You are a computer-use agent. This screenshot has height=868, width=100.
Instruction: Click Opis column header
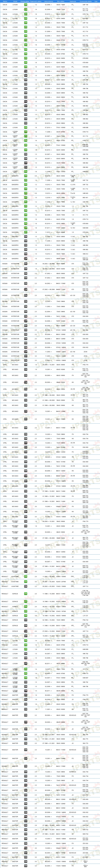(96, 1)
